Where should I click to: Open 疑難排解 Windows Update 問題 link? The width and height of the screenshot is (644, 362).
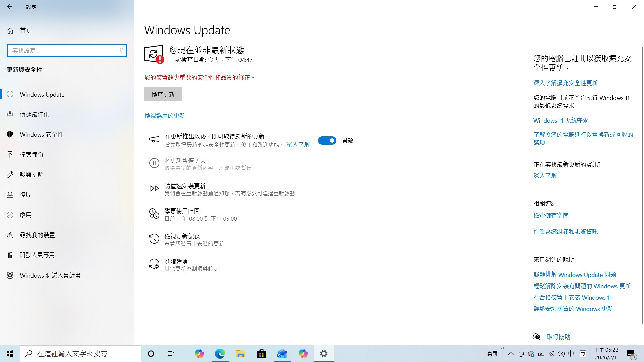[x=575, y=275]
